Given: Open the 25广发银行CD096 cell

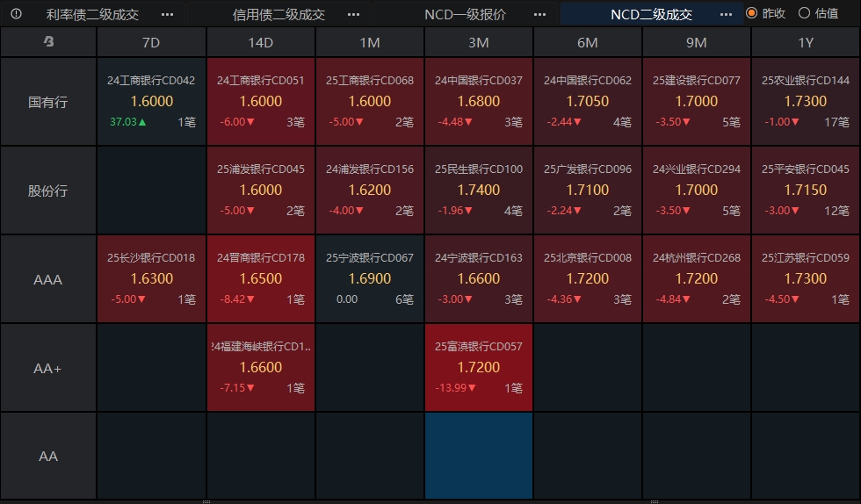Looking at the screenshot, I should coord(588,191).
